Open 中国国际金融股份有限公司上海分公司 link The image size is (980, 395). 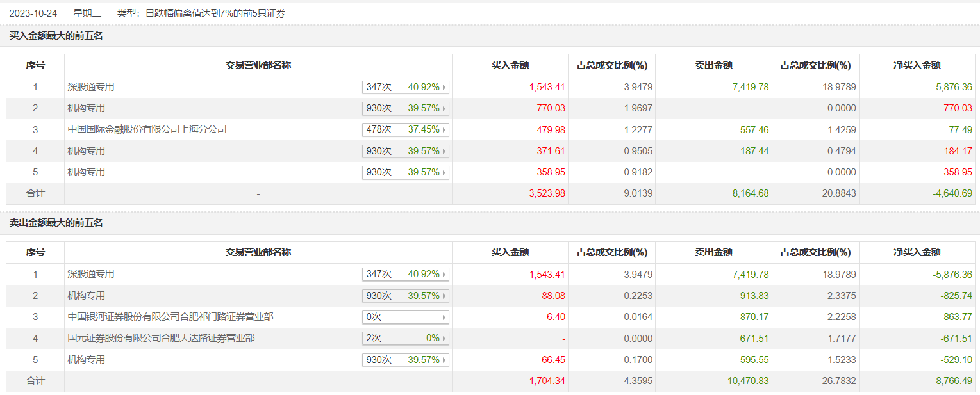click(x=147, y=129)
